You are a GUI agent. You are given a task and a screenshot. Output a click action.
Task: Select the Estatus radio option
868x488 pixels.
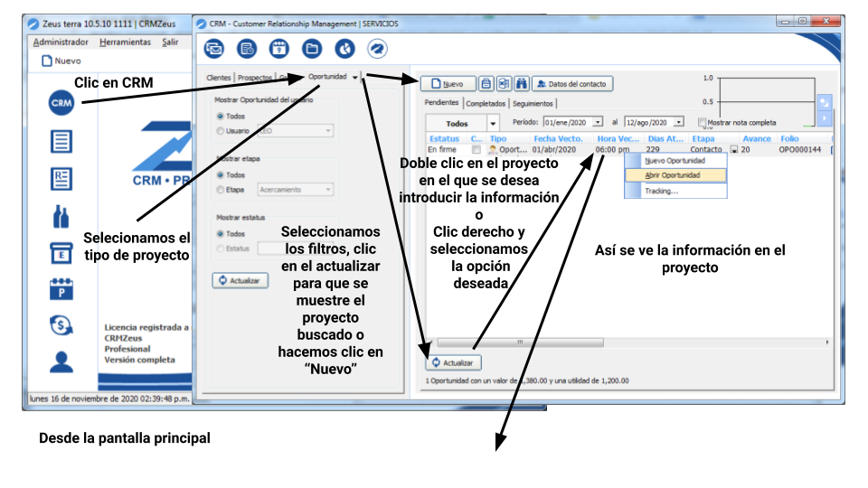point(221,249)
